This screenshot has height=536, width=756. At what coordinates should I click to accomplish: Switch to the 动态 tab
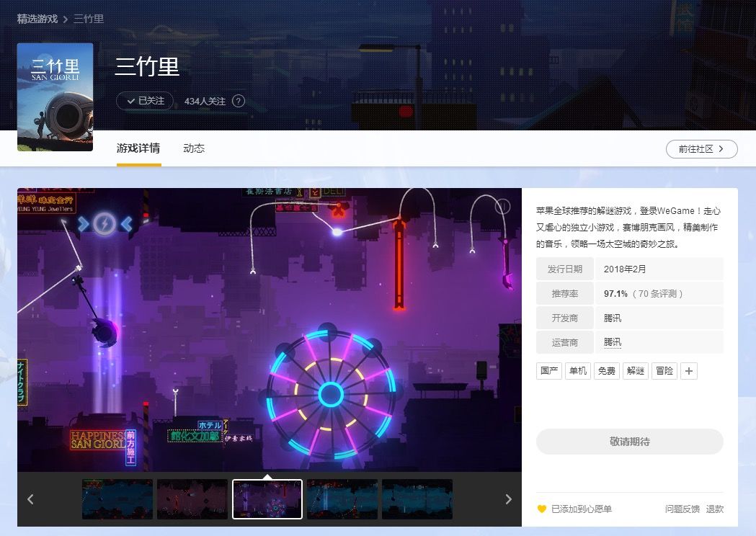click(194, 148)
